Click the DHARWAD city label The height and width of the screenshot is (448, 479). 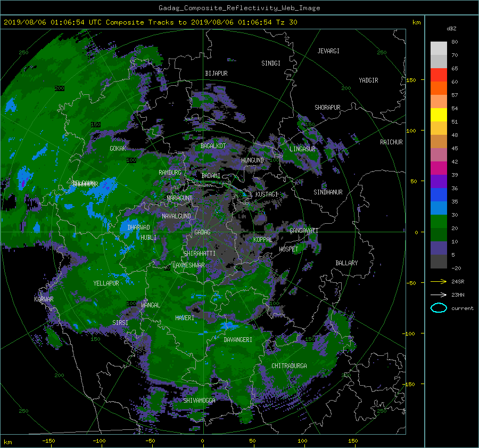click(139, 227)
